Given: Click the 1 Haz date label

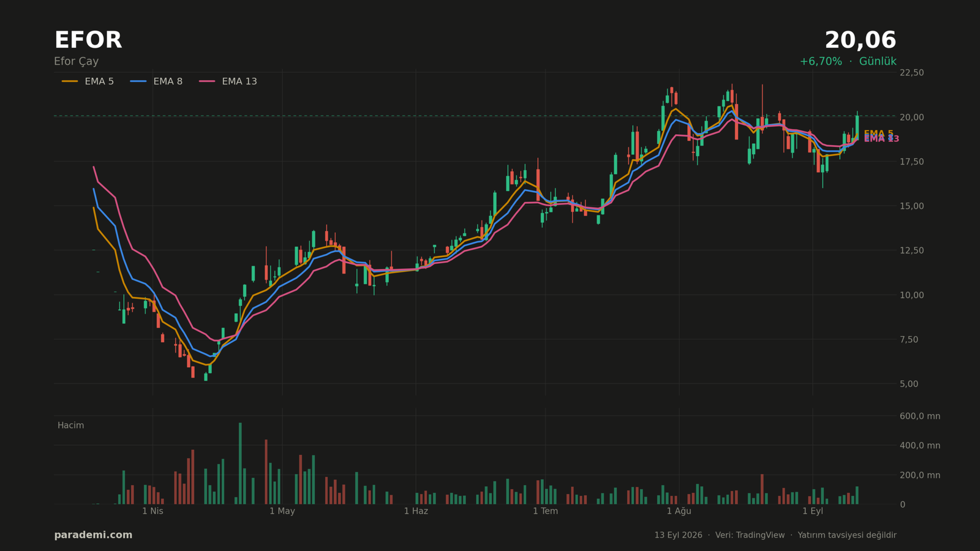Looking at the screenshot, I should coord(416,511).
